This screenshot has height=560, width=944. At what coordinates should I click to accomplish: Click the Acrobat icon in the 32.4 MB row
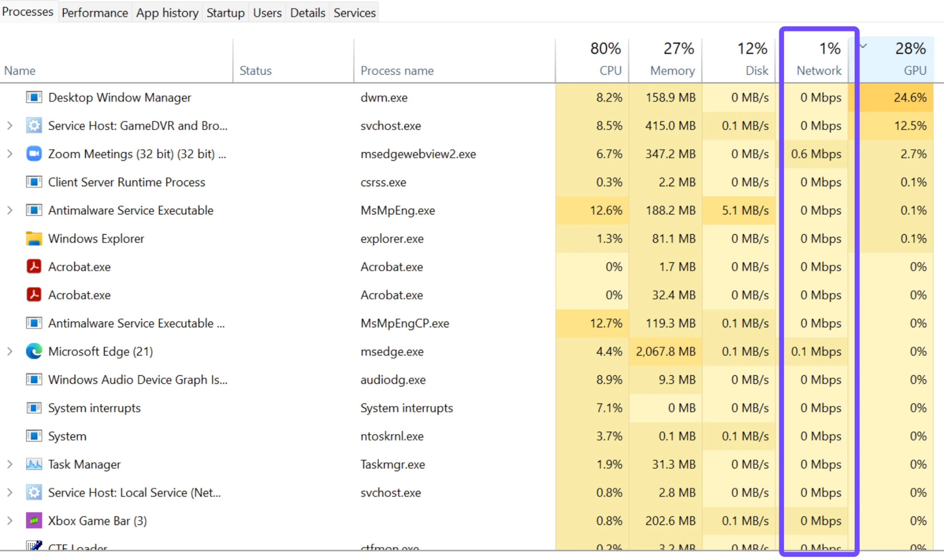34,295
